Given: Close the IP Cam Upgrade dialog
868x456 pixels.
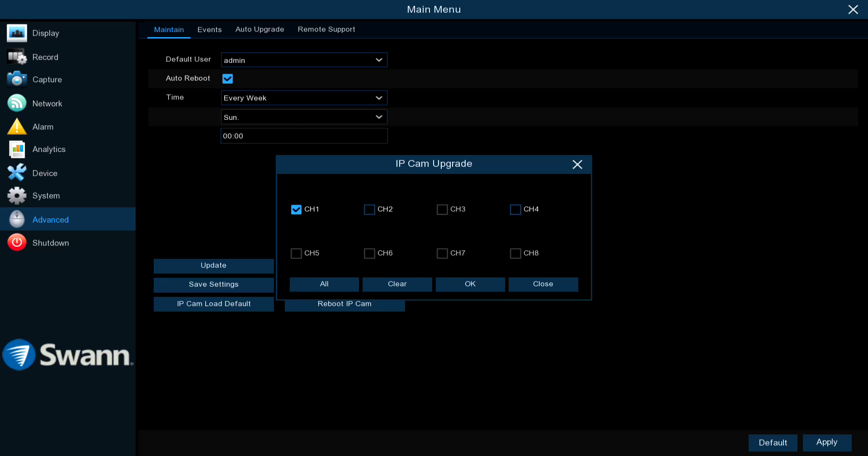Looking at the screenshot, I should [577, 164].
